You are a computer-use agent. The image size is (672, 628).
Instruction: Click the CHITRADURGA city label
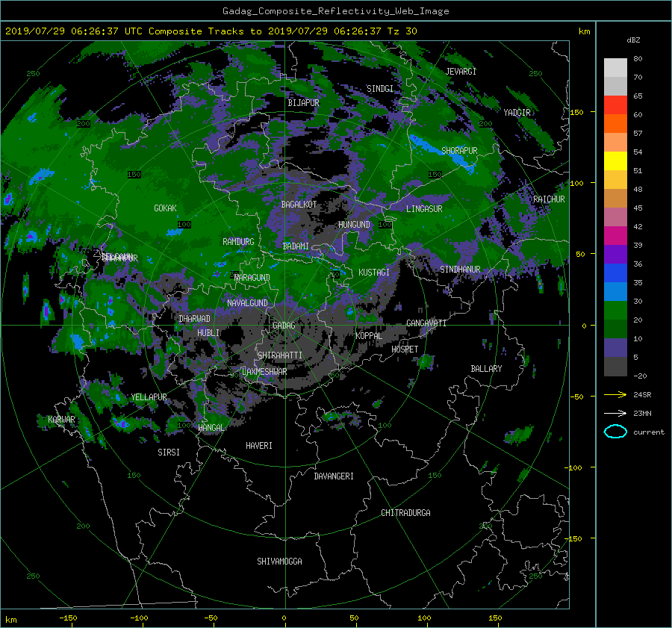405,513
